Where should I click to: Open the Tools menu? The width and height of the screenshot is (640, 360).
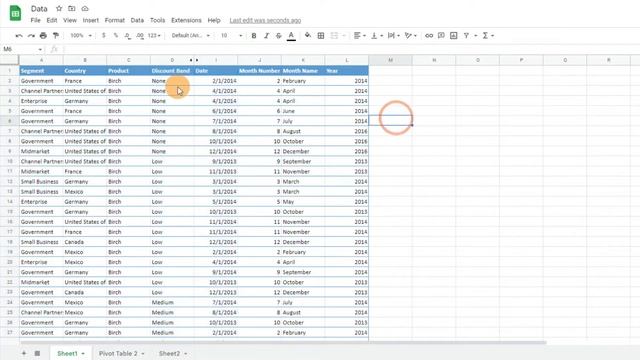[158, 20]
